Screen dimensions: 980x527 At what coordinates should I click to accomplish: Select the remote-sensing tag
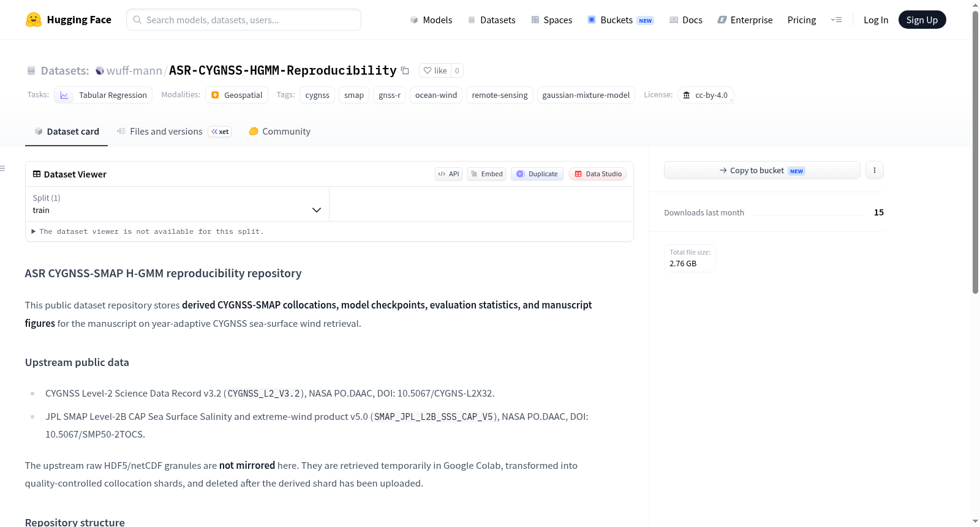500,95
